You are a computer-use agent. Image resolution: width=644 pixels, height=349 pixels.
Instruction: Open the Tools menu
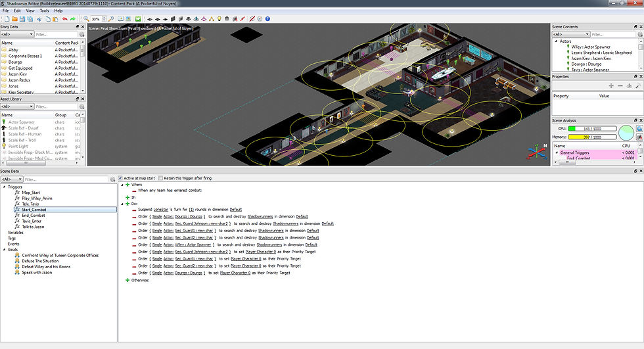[45, 11]
